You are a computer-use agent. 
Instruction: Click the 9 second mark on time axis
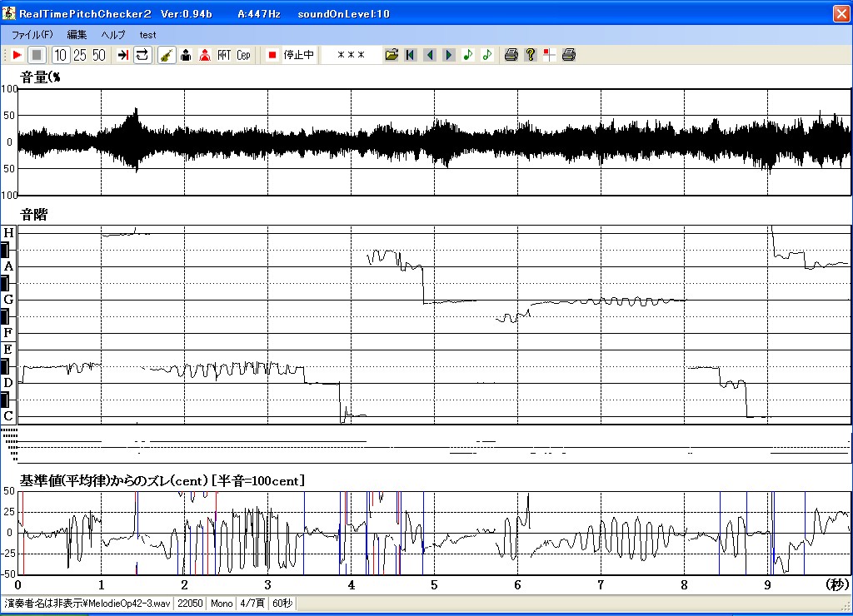[767, 585]
